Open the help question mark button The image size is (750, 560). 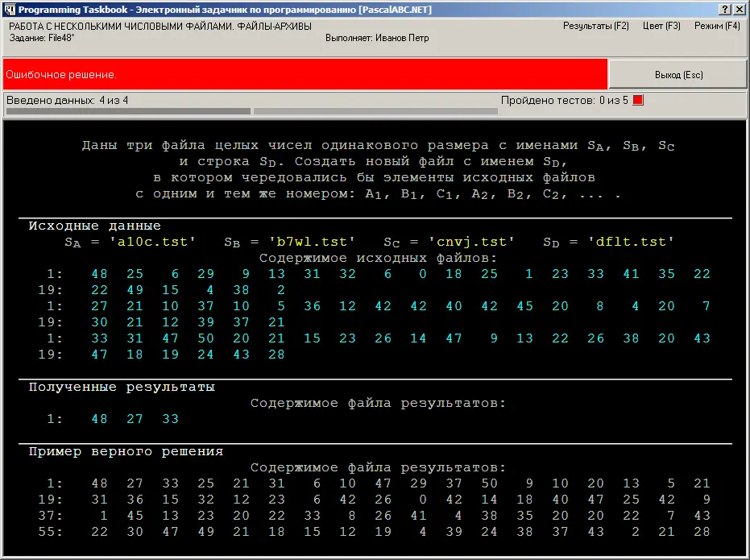click(x=725, y=9)
